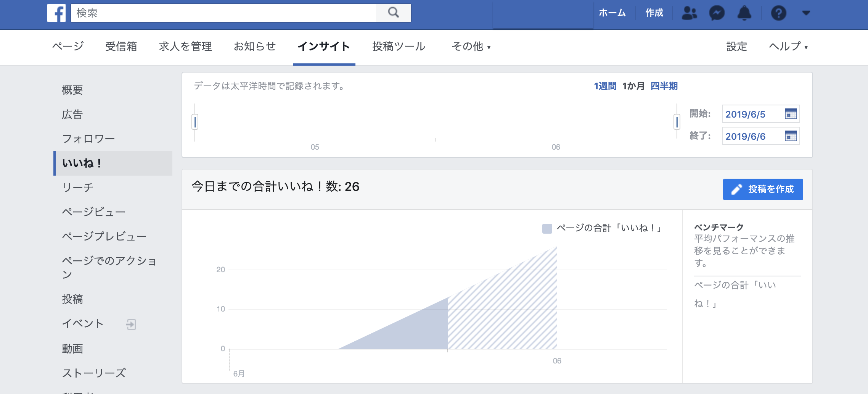
Task: Select フォロワー in the sidebar
Action: [88, 139]
